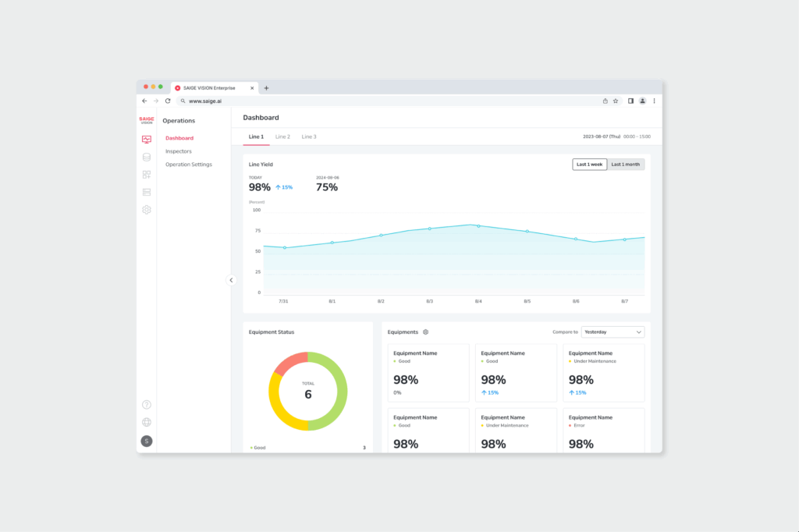Switch to the Line 3 tab
This screenshot has height=532, width=799.
(x=309, y=137)
